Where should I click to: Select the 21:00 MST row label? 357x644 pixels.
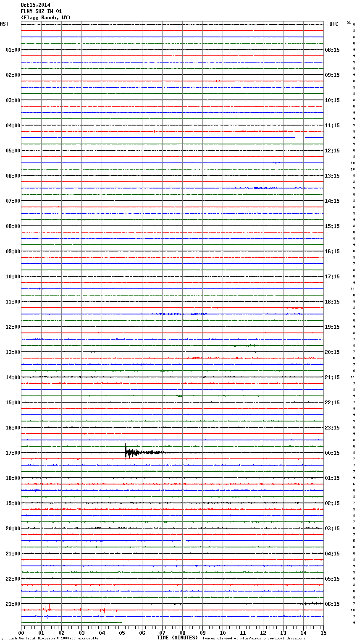coord(13,554)
